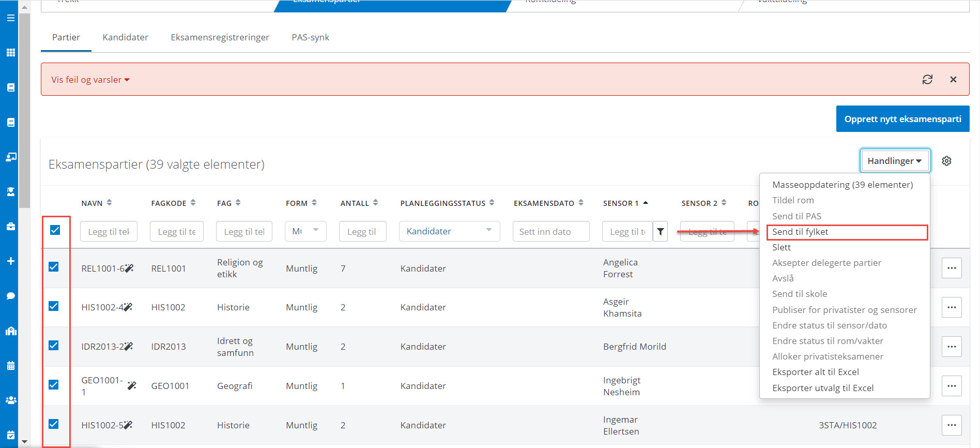Click the page vertical scrollbar thumb

(24, 111)
